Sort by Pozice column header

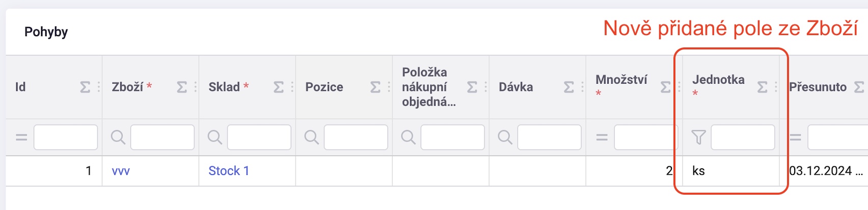[324, 87]
